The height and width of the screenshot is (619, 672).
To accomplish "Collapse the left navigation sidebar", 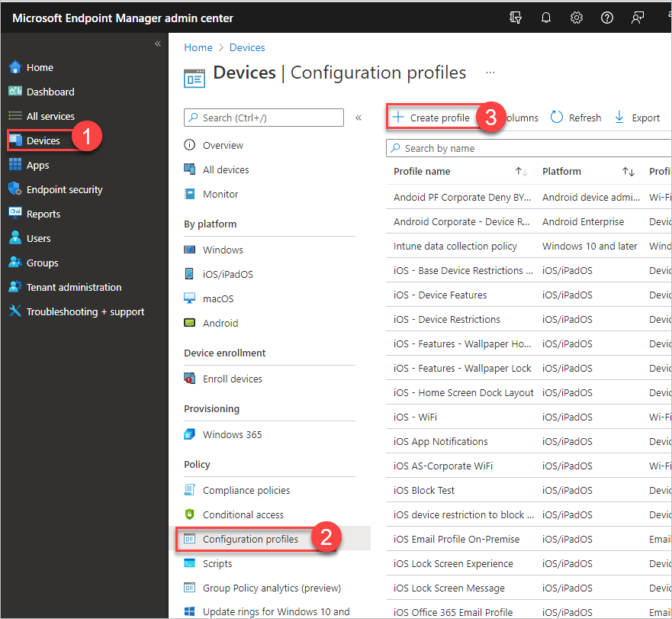I will pos(158,44).
